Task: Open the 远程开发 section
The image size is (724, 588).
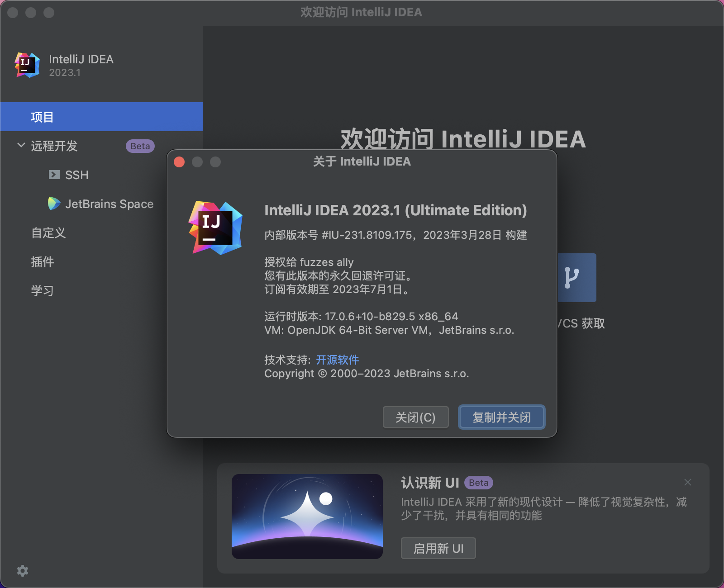Action: click(x=54, y=146)
